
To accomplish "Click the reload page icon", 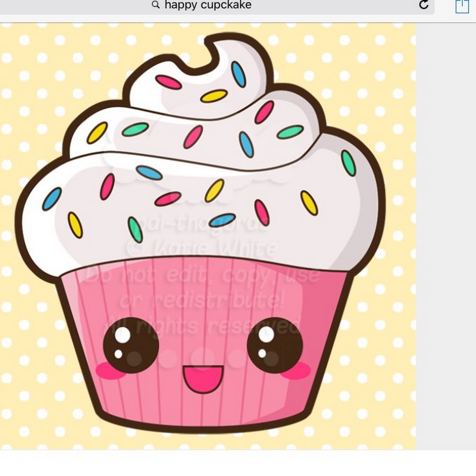I will tap(424, 5).
